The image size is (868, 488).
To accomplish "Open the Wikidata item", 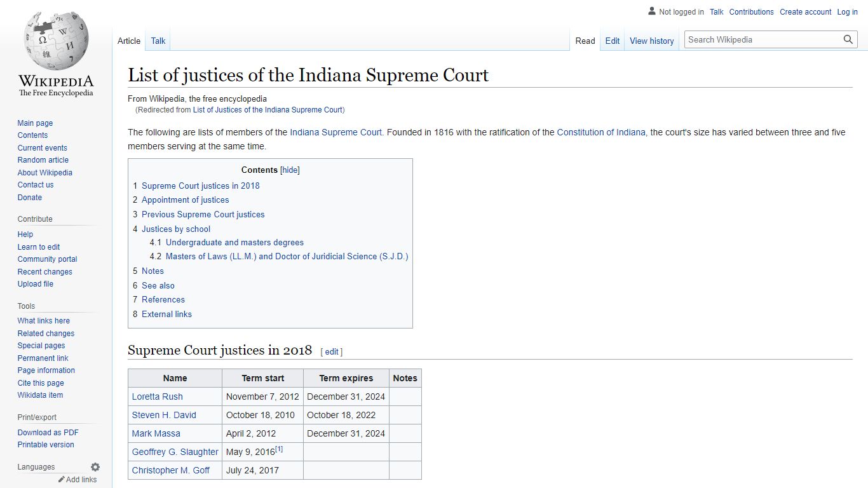I will click(x=40, y=395).
